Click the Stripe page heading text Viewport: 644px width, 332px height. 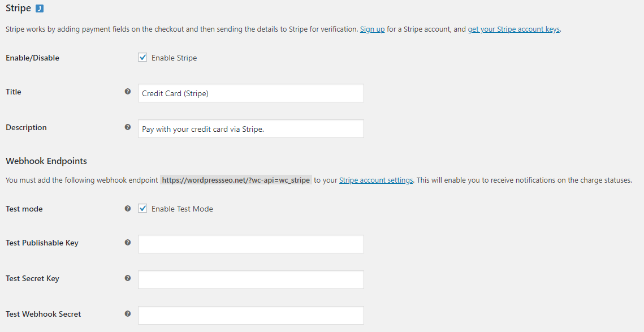19,8
